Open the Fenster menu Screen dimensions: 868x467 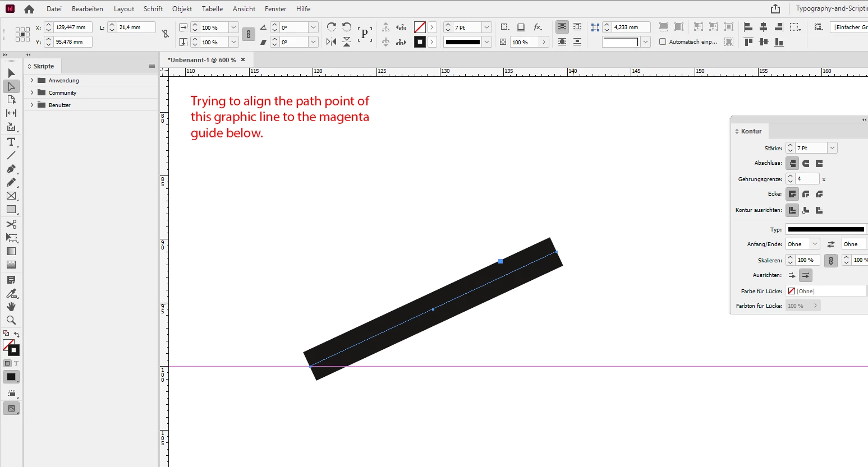(x=275, y=9)
